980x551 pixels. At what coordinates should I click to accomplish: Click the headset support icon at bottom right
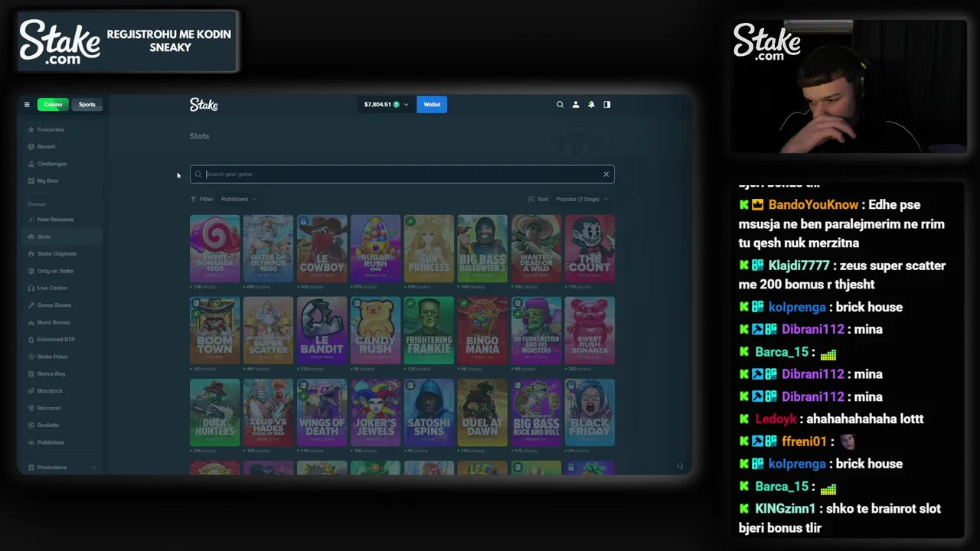coord(679,466)
